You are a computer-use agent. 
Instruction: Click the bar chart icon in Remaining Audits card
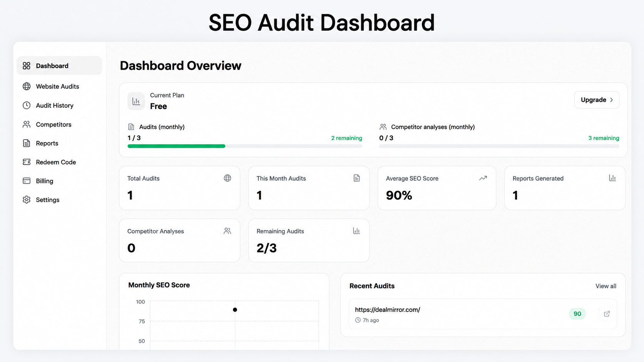(x=356, y=231)
